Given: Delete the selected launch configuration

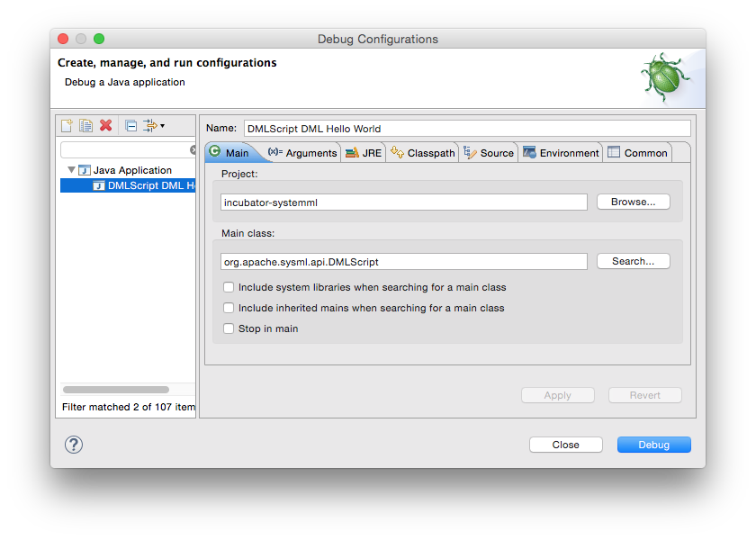Looking at the screenshot, I should click(x=106, y=126).
